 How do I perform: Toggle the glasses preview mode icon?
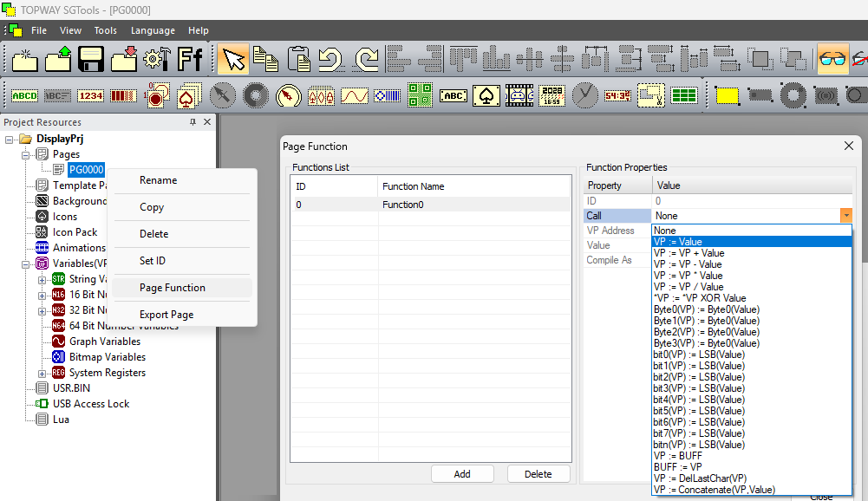click(x=832, y=59)
